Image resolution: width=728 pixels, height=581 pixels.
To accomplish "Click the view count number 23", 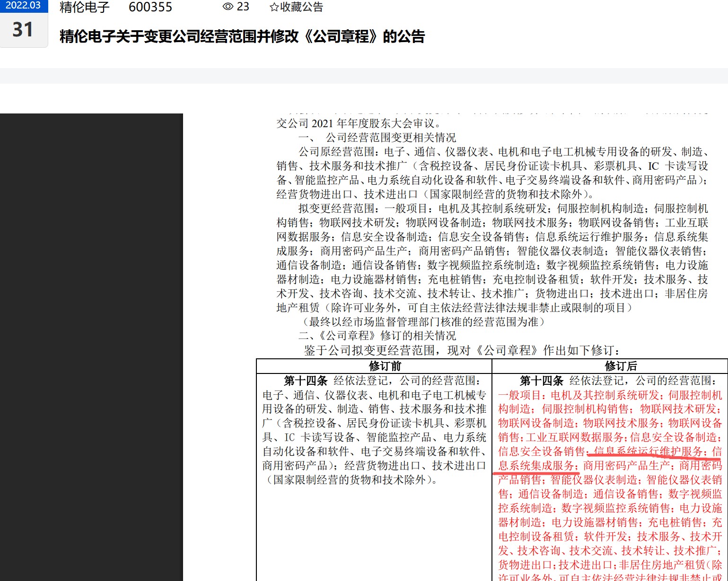I will [243, 7].
